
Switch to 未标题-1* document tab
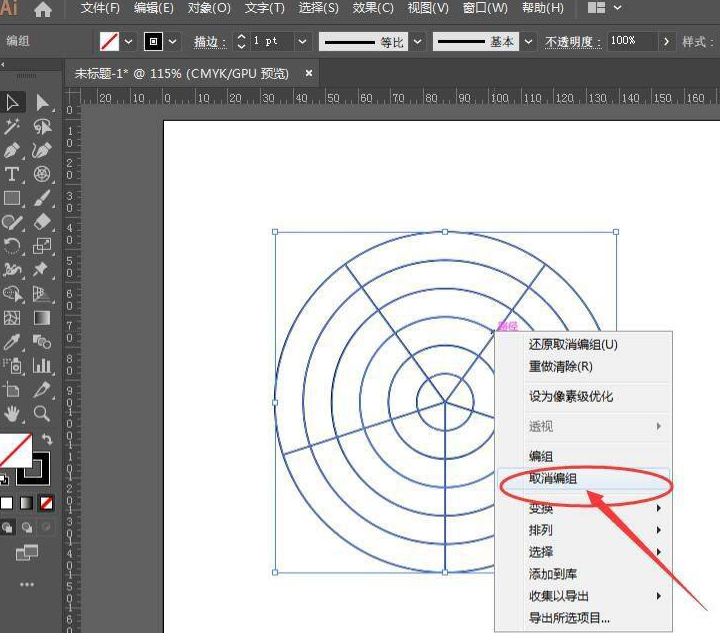[x=182, y=73]
